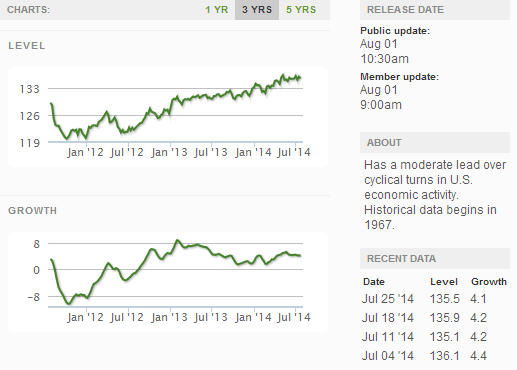This screenshot has width=517, height=370.
Task: Select the 3 YRS chart tab
Action: (257, 10)
